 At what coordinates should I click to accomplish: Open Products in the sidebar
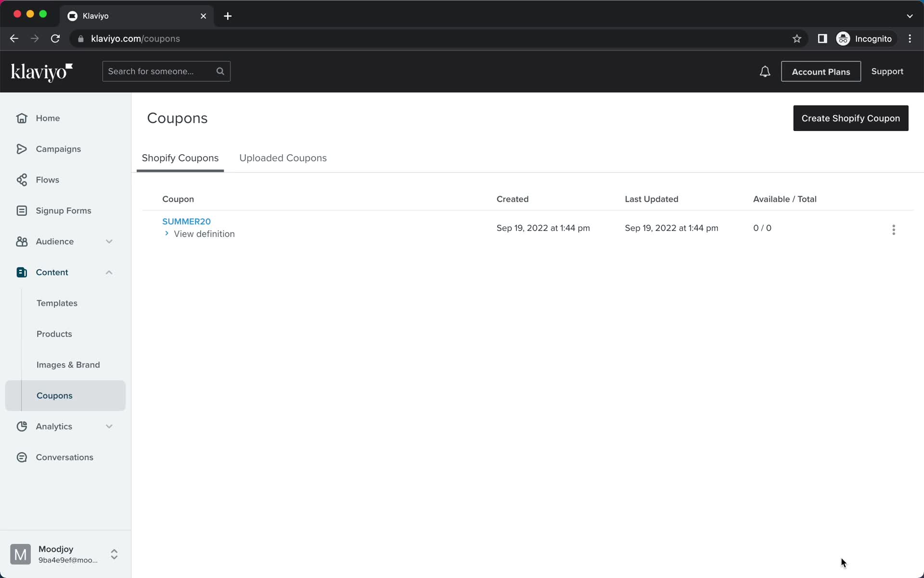[54, 334]
